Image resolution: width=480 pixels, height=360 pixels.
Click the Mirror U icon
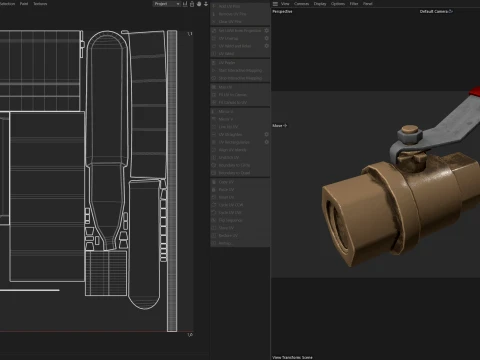(214, 111)
